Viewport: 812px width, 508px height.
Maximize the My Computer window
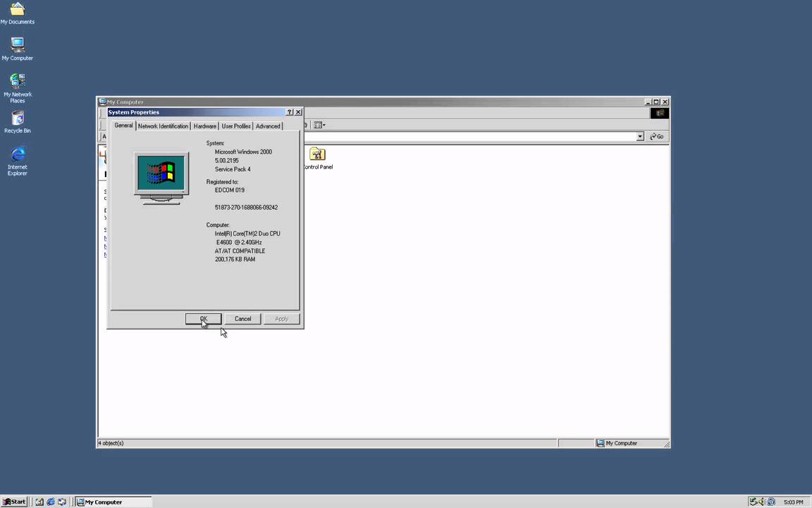coord(656,102)
